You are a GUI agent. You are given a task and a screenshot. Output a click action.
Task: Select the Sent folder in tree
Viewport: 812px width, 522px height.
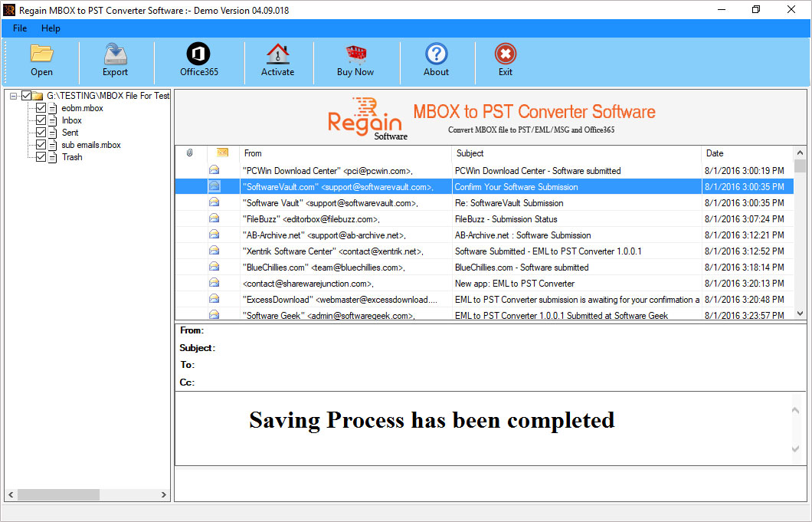pyautogui.click(x=70, y=133)
